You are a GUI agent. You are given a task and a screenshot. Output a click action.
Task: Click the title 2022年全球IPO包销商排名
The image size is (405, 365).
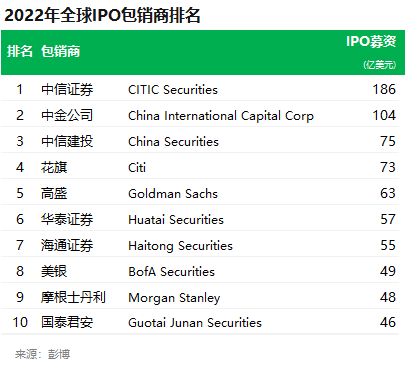click(102, 15)
